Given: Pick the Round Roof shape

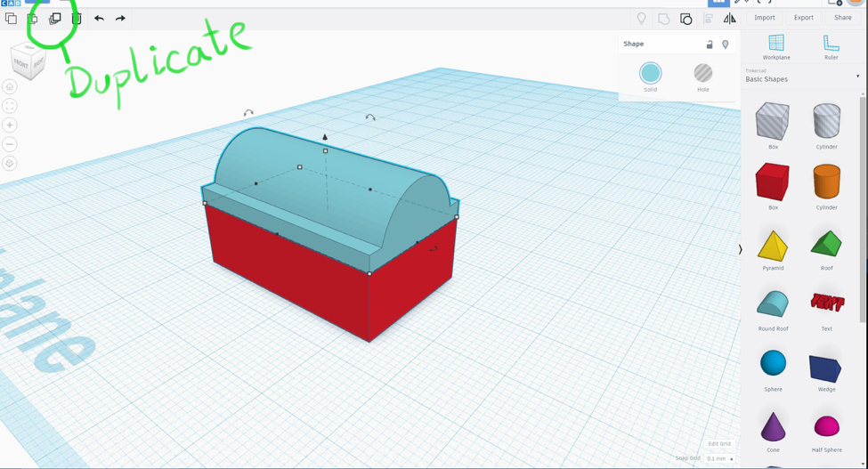Looking at the screenshot, I should click(773, 303).
